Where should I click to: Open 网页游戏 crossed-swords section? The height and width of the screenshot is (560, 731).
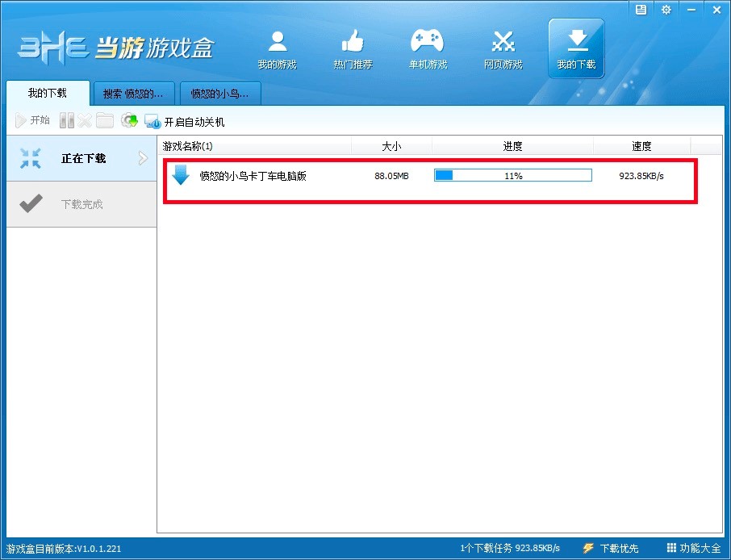pos(503,49)
